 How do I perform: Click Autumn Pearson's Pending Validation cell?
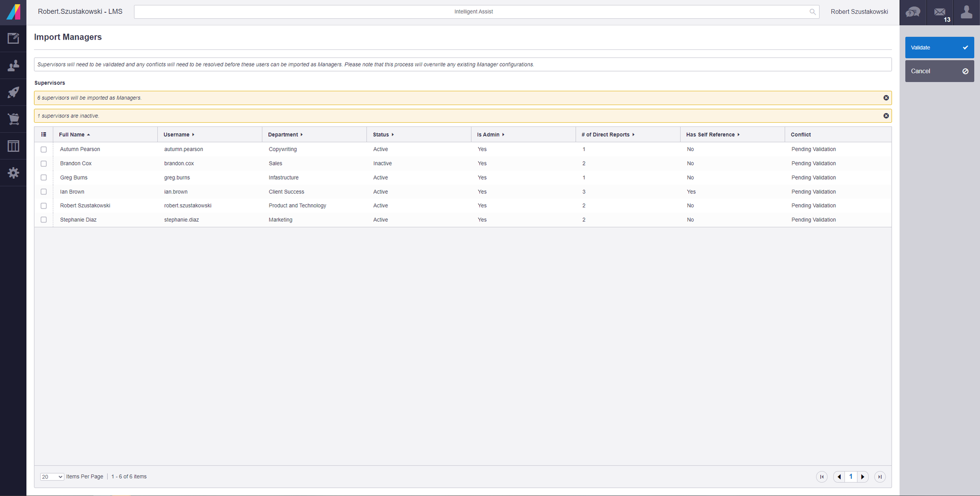point(813,149)
